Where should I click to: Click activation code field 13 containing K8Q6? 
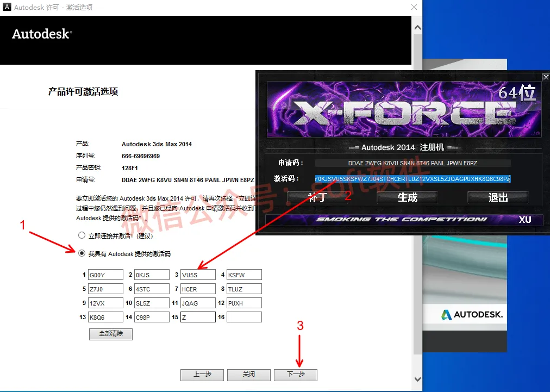point(105,317)
